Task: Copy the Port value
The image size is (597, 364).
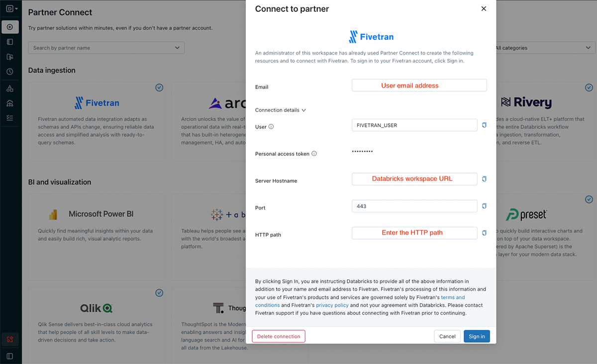Action: point(484,206)
